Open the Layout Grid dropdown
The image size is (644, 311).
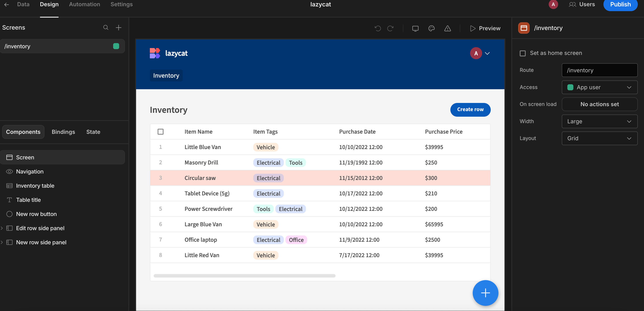[600, 138]
